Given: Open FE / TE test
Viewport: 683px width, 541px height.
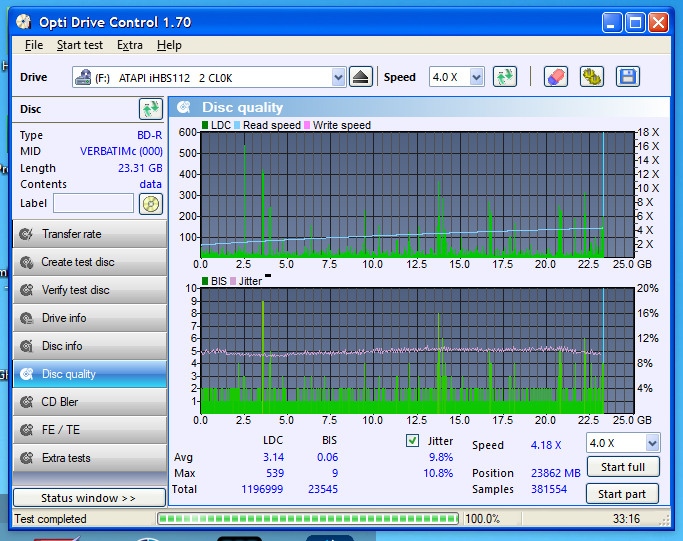Looking at the screenshot, I should (90, 430).
